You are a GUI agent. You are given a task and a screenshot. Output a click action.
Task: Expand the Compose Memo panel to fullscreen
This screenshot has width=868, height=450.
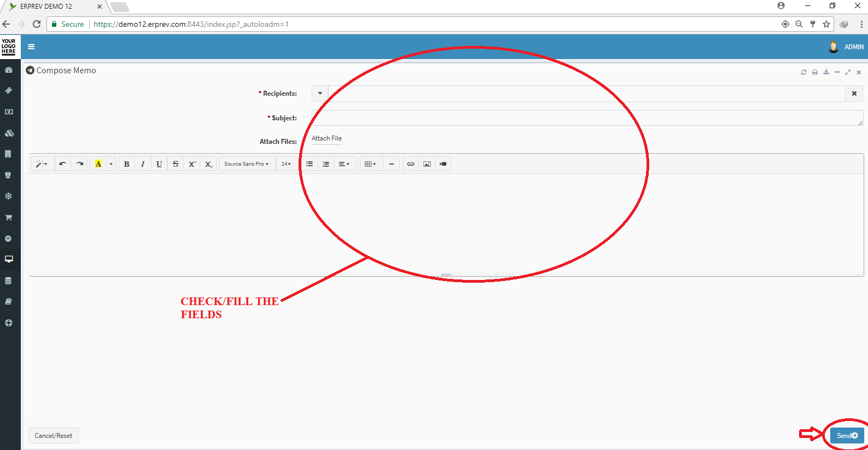point(848,72)
